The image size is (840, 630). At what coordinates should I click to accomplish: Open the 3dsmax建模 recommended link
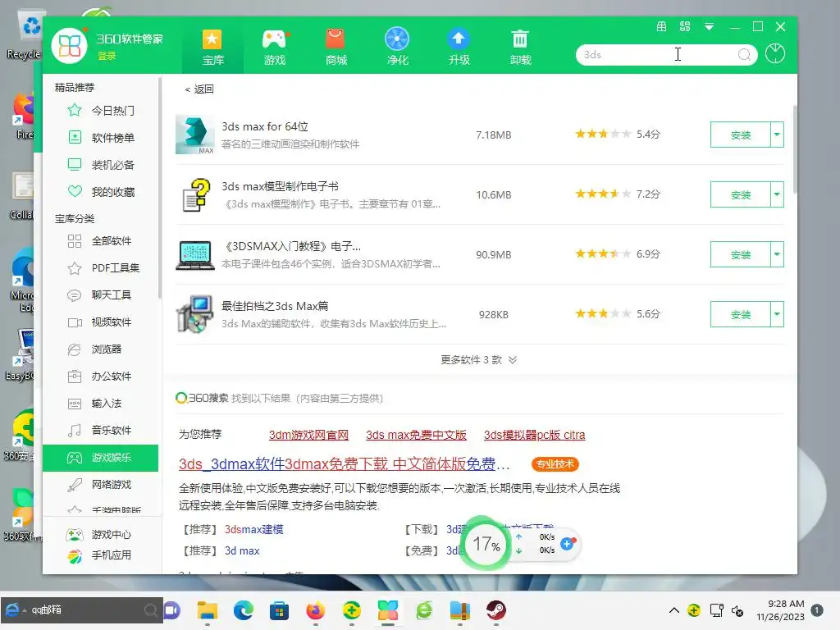coord(254,530)
